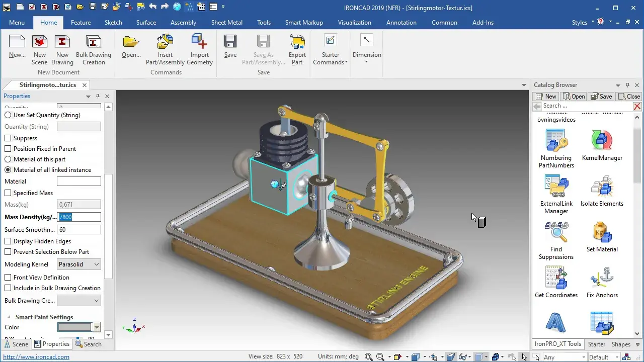The width and height of the screenshot is (644, 362).
Task: Select Material of this part option
Action: pyautogui.click(x=8, y=159)
